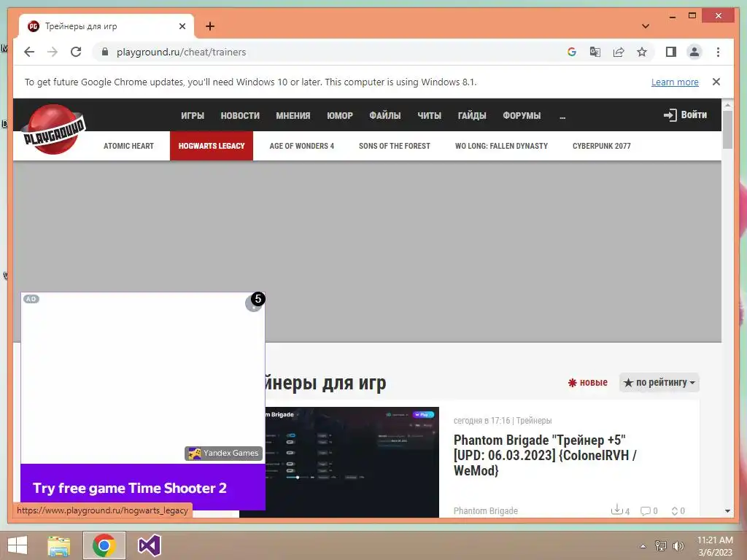Click the Chrome taskbar icon
747x560 pixels.
(104, 545)
